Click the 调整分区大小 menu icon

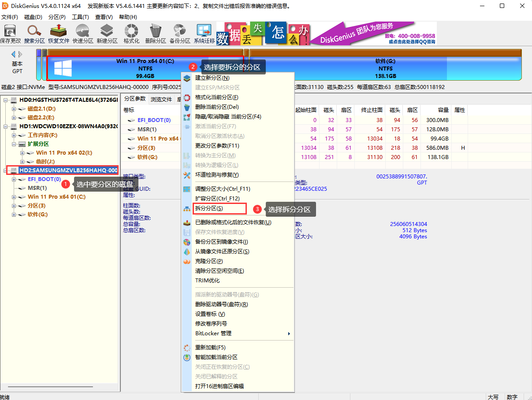[187, 189]
